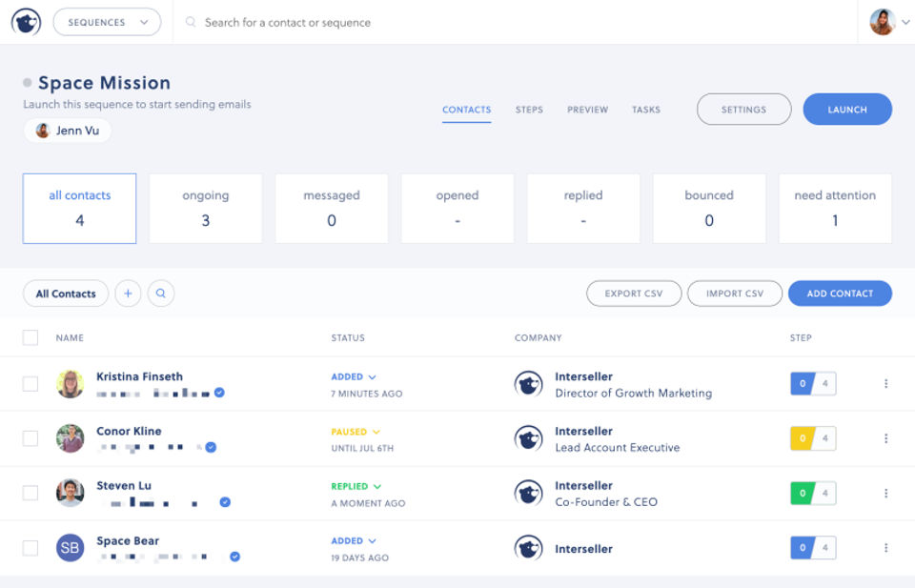Open more options for Kristina Finseth
The height and width of the screenshot is (588, 915).
click(885, 383)
